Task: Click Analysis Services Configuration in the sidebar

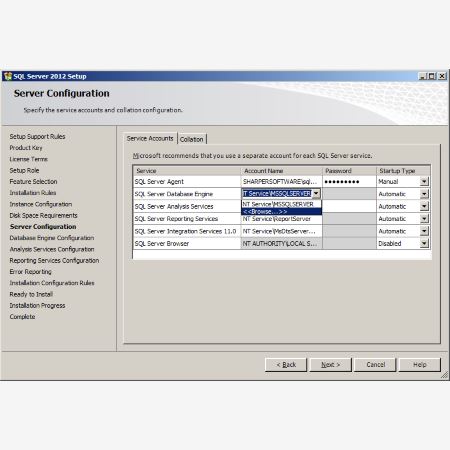Action: (52, 249)
